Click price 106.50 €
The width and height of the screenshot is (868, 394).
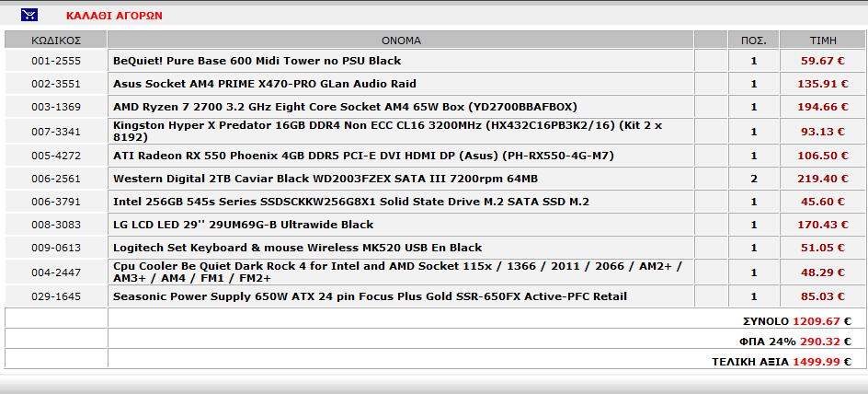[823, 156]
